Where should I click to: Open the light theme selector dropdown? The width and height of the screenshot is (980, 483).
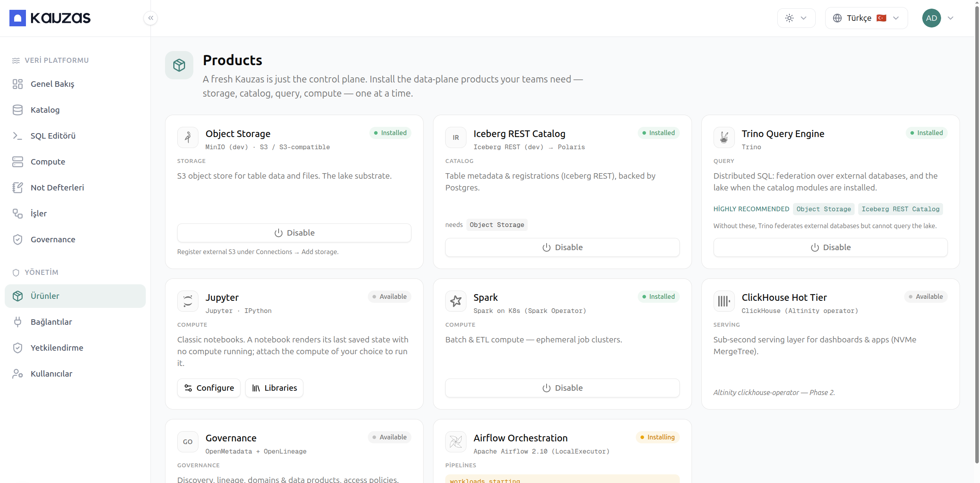pos(796,18)
